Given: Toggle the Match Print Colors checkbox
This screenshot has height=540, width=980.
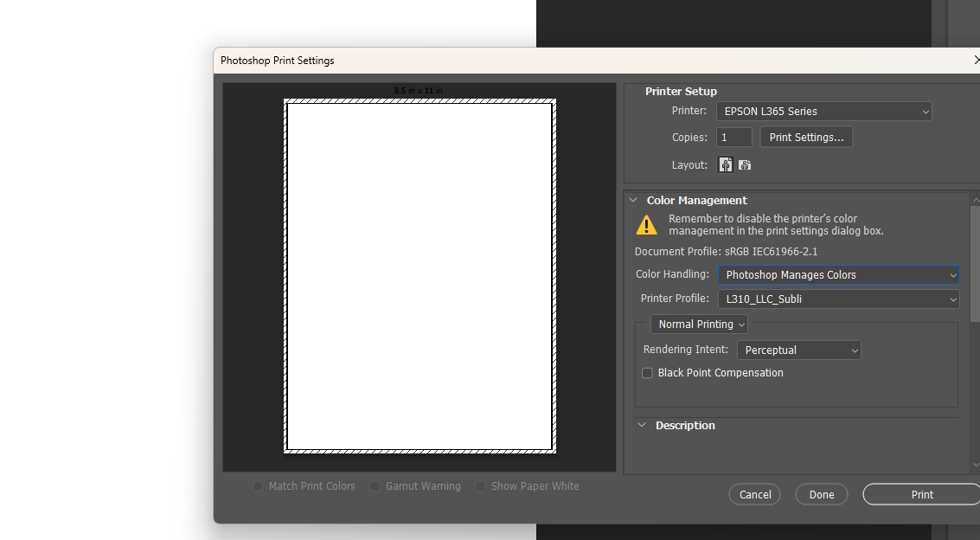Looking at the screenshot, I should point(258,486).
